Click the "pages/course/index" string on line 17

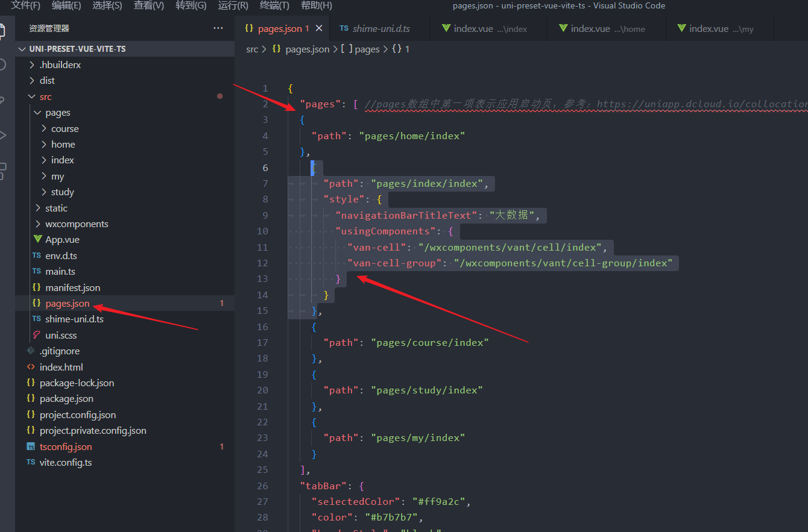tap(430, 343)
